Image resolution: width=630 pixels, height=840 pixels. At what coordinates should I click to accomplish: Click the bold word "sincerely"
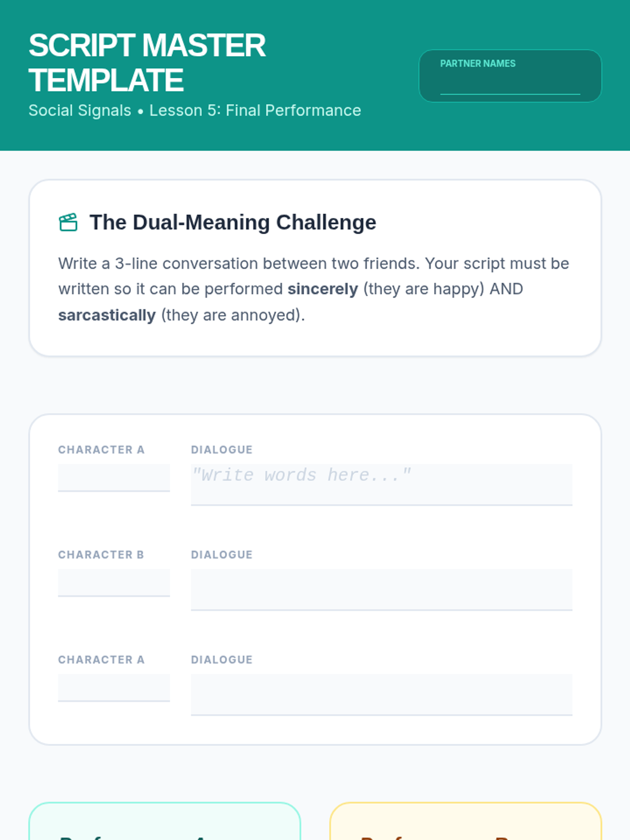(322, 289)
